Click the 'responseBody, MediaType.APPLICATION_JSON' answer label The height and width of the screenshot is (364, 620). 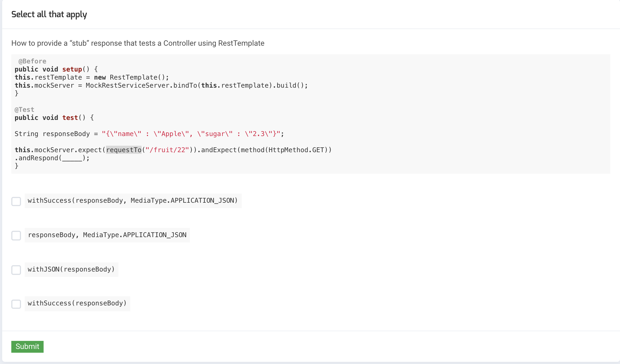[x=107, y=235]
